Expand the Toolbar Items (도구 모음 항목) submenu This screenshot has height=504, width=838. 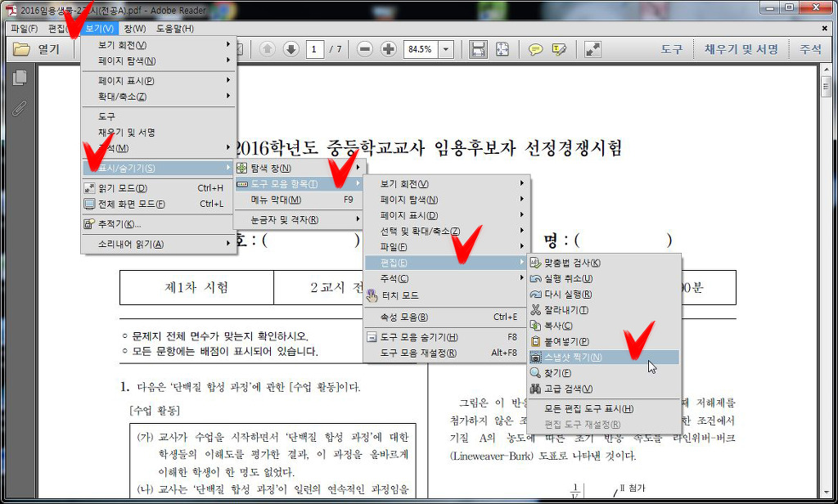[300, 184]
